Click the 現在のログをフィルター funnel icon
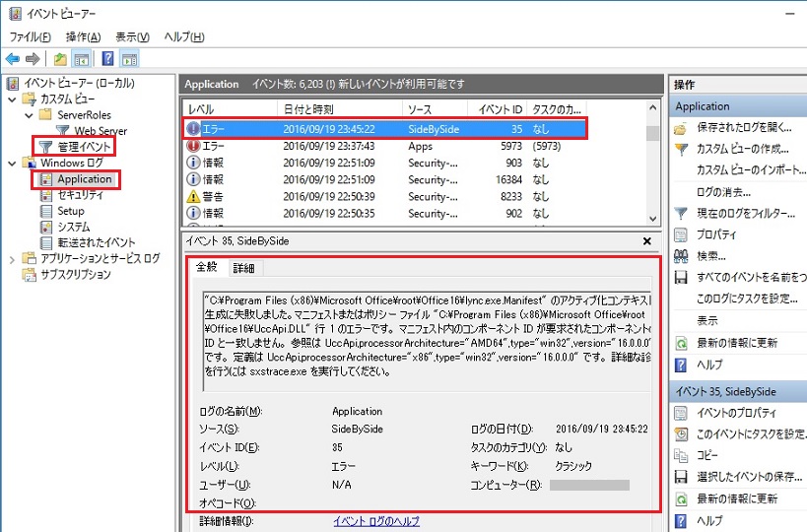This screenshot has width=807, height=532. 681,214
